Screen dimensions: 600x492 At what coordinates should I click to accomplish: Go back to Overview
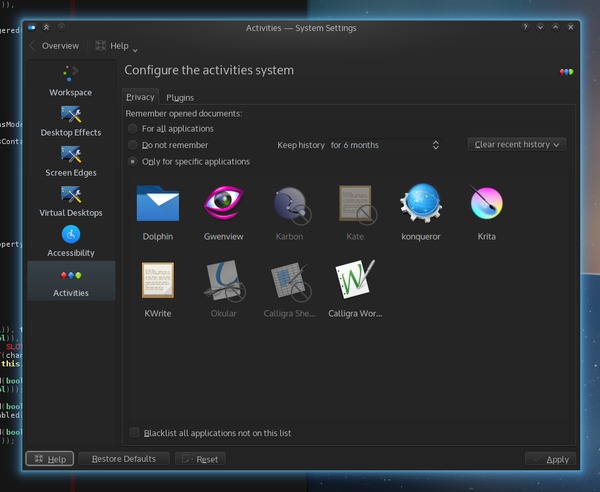coord(55,46)
